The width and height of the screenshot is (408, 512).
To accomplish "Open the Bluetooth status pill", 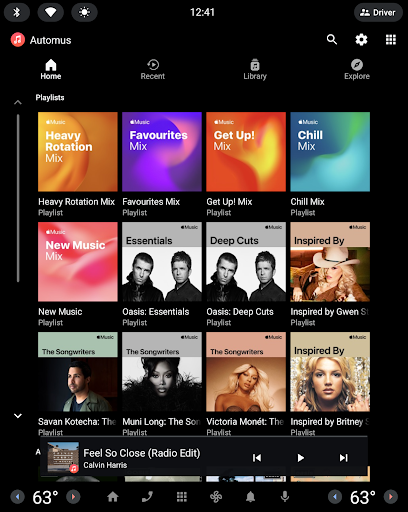I will 17,12.
